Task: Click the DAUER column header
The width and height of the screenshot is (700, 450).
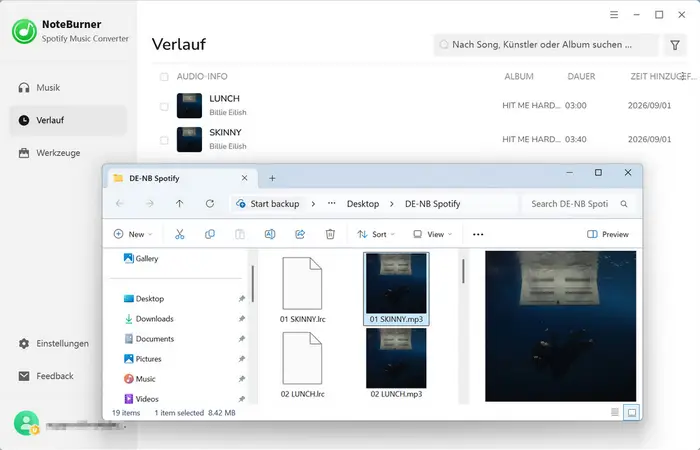Action: tap(581, 76)
